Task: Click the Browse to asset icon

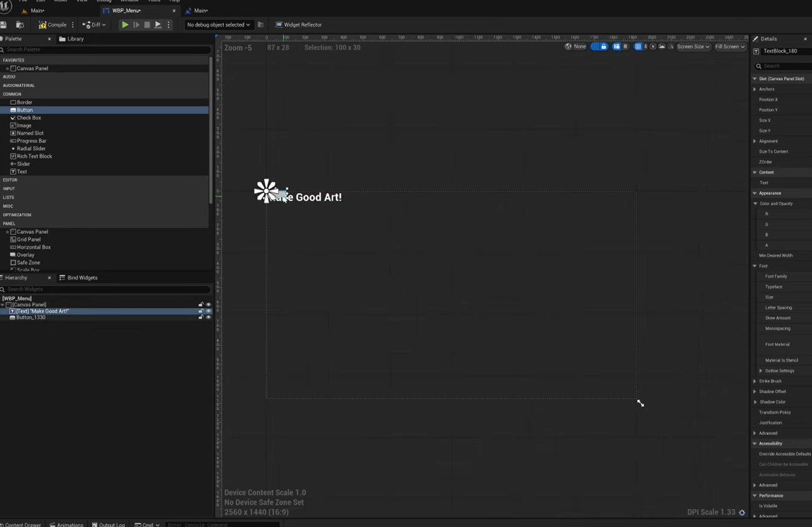Action: coord(20,25)
